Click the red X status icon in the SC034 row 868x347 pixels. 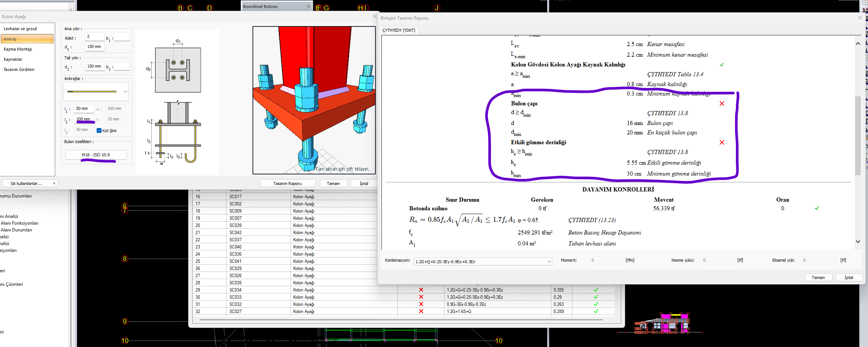421,290
